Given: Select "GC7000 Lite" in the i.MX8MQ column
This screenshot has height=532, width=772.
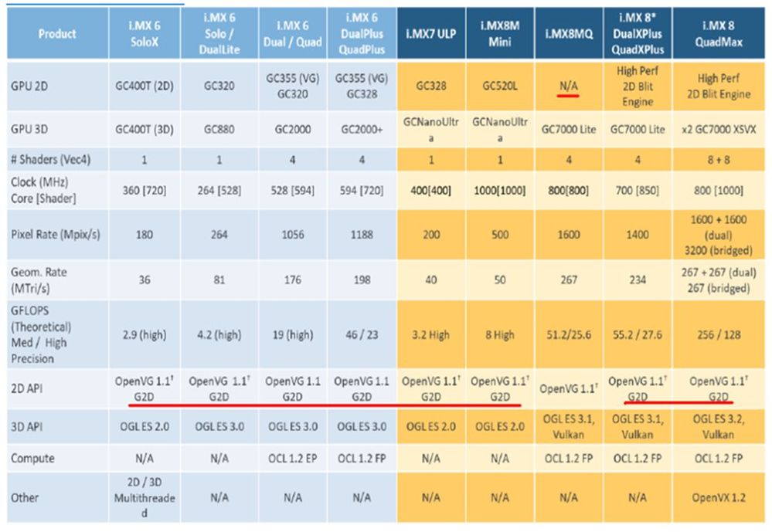Looking at the screenshot, I should pos(569,130).
